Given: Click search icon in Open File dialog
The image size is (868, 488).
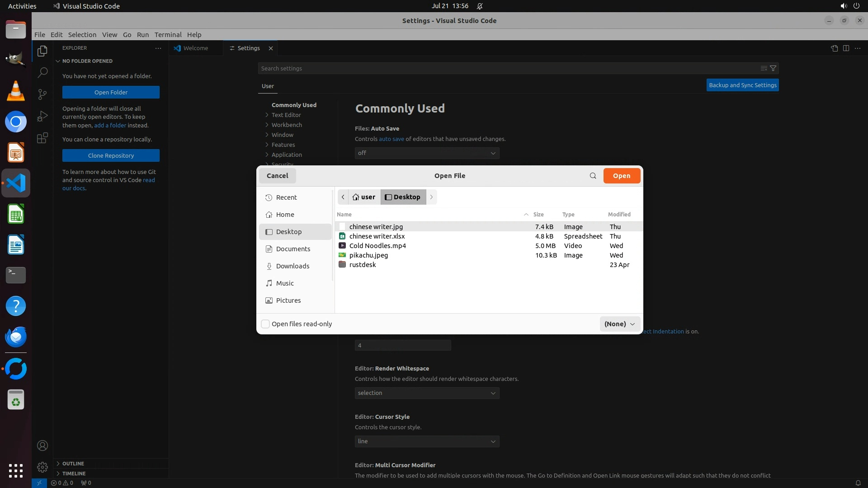Looking at the screenshot, I should (593, 176).
